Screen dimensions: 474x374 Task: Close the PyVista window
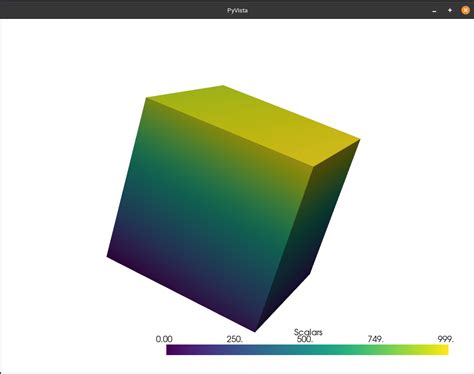click(x=465, y=10)
